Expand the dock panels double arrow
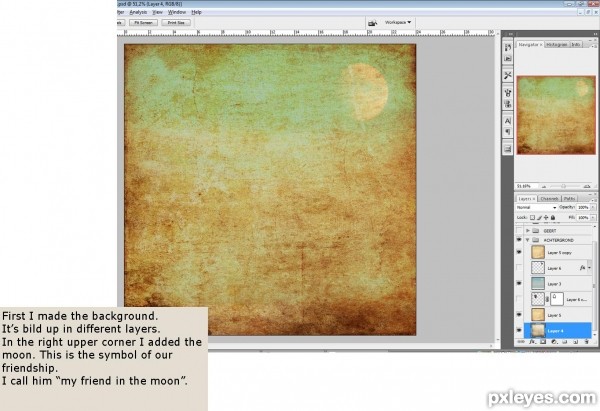Viewport: 600px width, 411px height. (510, 34)
